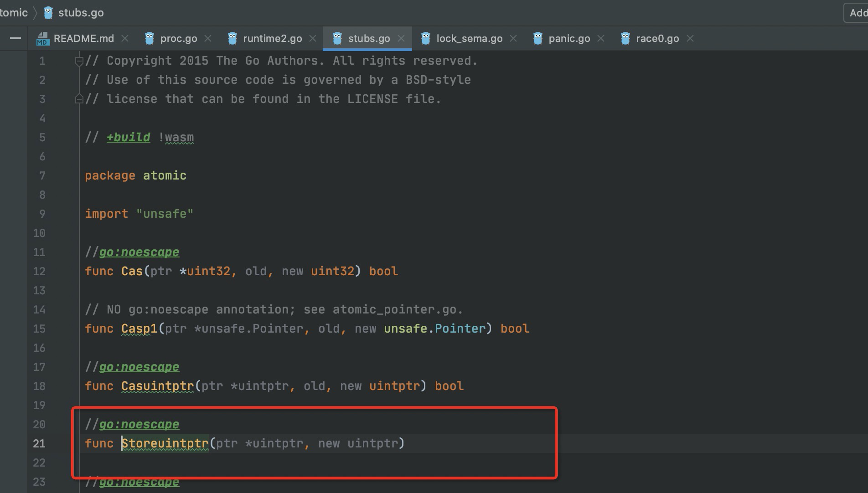The height and width of the screenshot is (493, 868).
Task: Click the gopher icon on race0.go tab
Action: 625,39
